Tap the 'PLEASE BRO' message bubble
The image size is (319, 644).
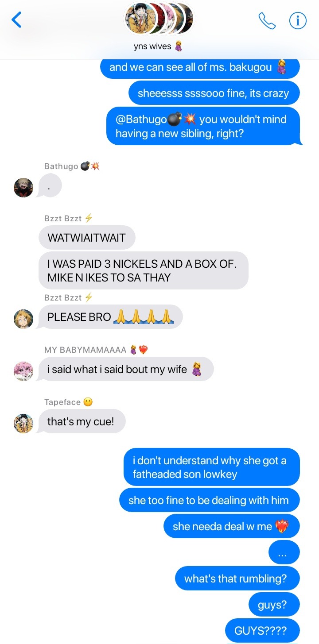110,316
